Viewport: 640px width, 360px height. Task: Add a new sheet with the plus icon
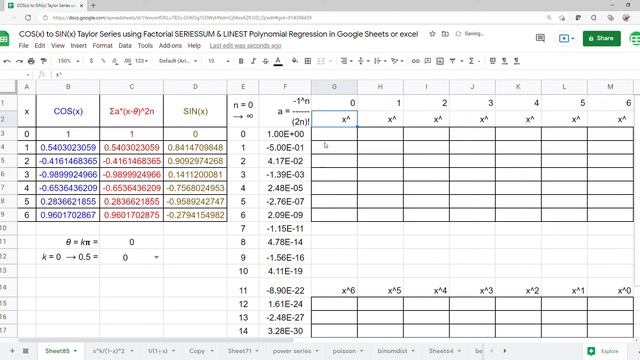12,351
